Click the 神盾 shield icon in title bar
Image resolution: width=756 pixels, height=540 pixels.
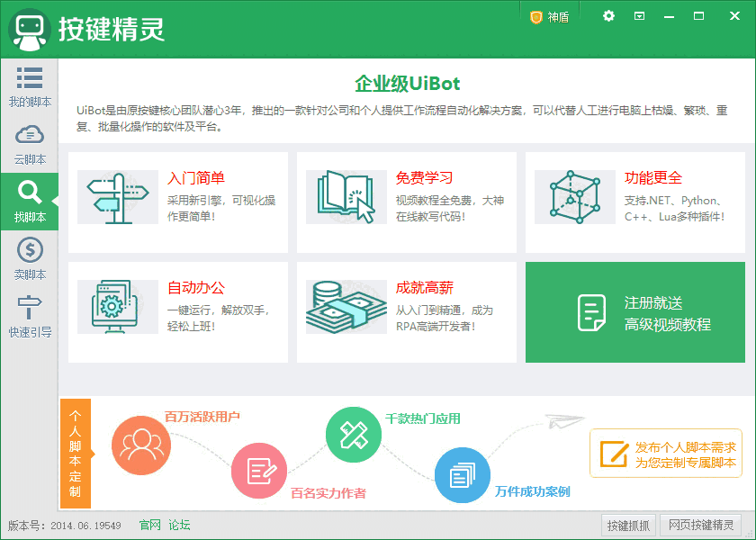point(536,17)
